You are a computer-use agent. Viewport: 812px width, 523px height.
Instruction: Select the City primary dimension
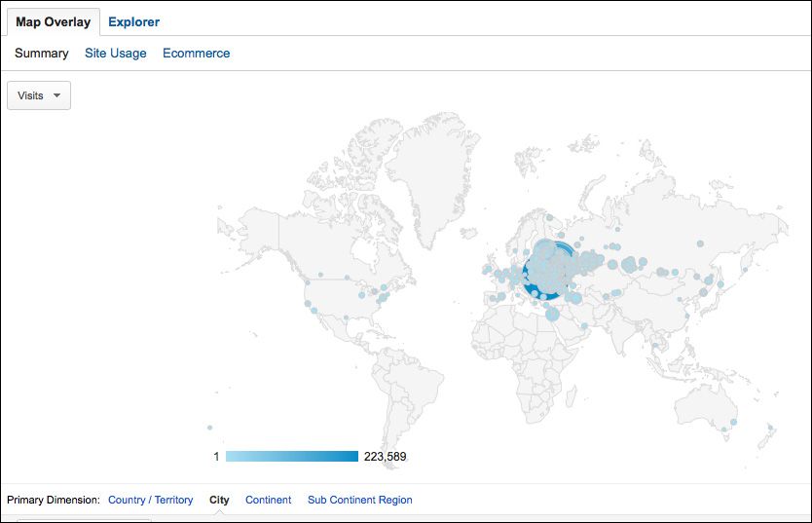(219, 500)
